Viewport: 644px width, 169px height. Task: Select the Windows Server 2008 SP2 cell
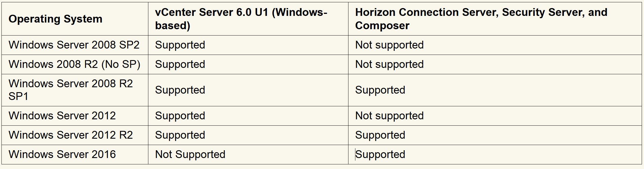point(74,45)
